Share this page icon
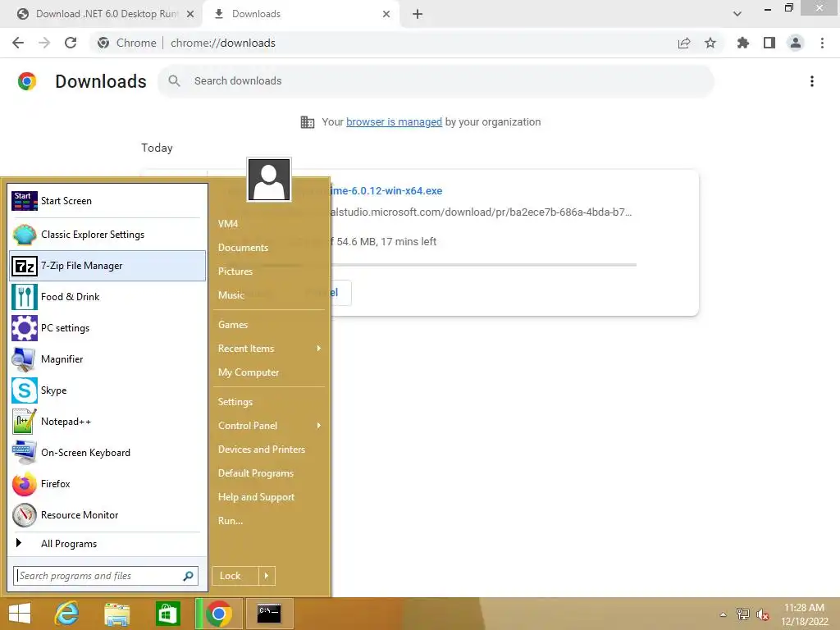This screenshot has height=630, width=840. click(684, 43)
